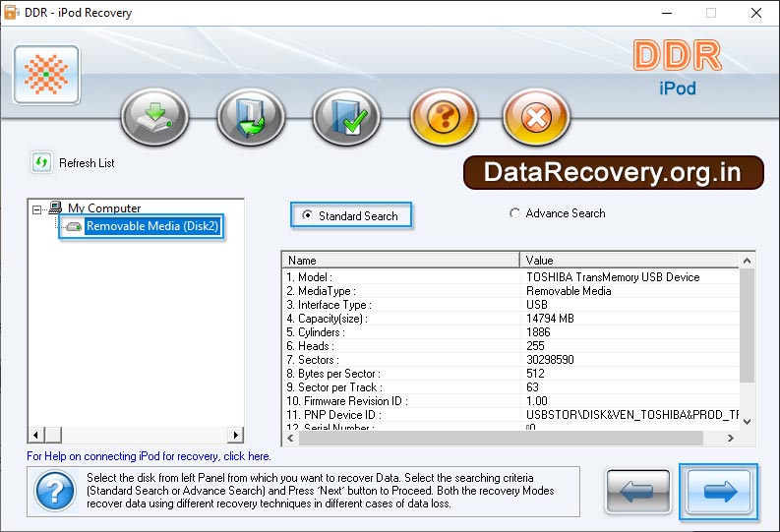Click Refresh List label

click(87, 163)
